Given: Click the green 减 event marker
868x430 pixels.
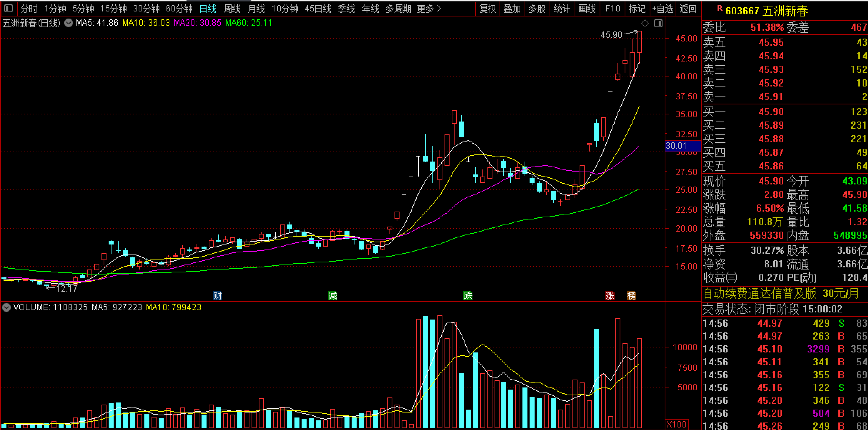Looking at the screenshot, I should point(332,296).
